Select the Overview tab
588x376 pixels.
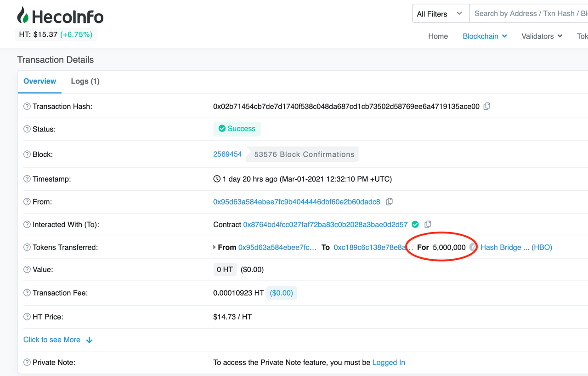click(40, 81)
